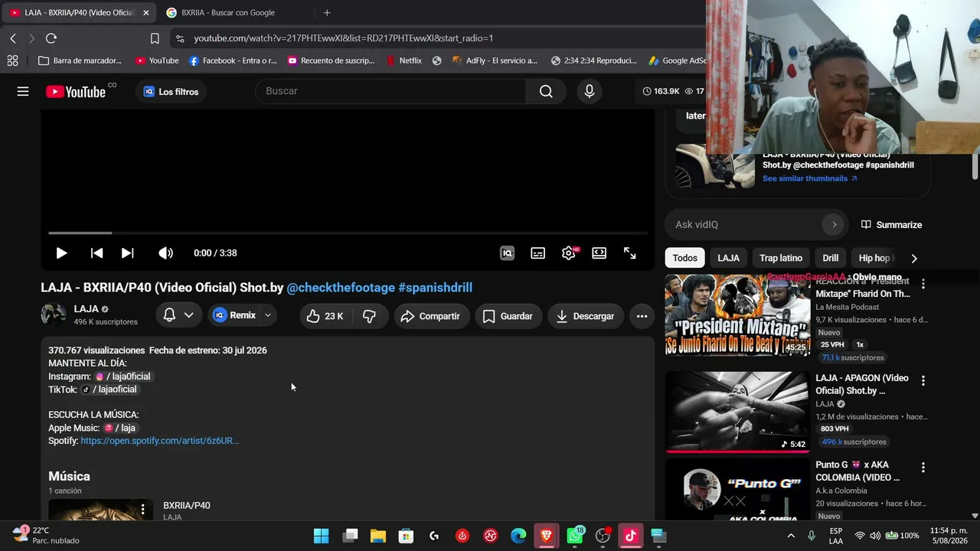Open the President Mixtape reaction video thumbnail
Viewport: 980px width, 551px height.
pos(737,316)
